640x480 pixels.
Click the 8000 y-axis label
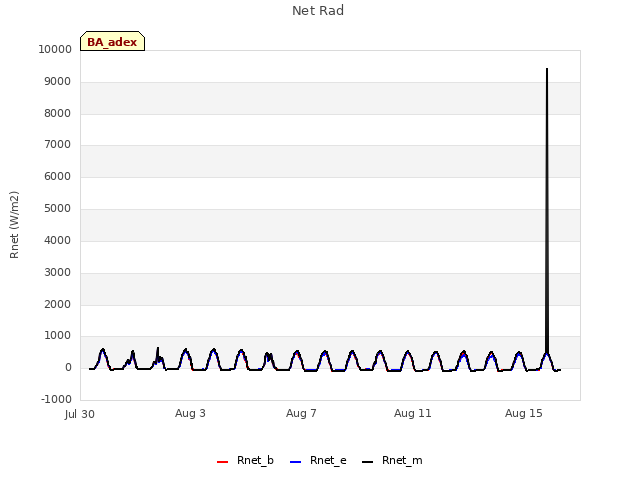pyautogui.click(x=58, y=113)
